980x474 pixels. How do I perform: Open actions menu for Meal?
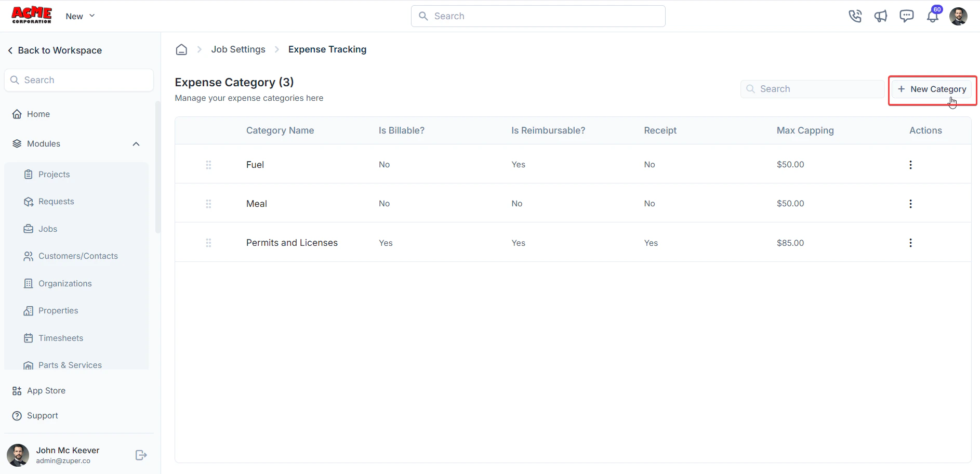(910, 204)
